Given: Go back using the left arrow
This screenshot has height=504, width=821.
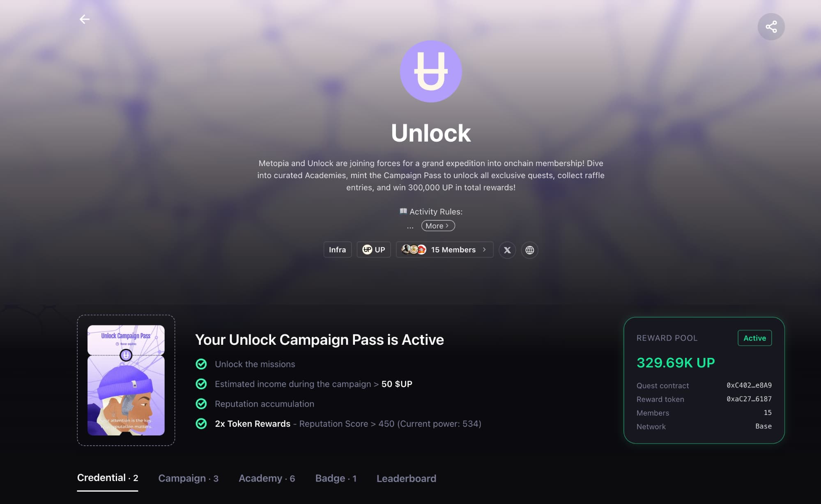Looking at the screenshot, I should click(x=84, y=19).
